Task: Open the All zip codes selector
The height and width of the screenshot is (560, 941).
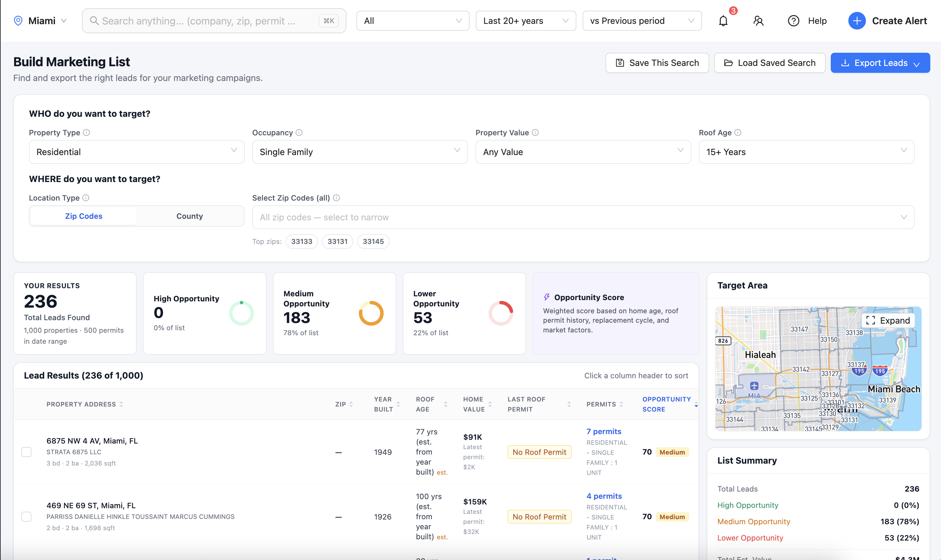Action: pyautogui.click(x=583, y=217)
